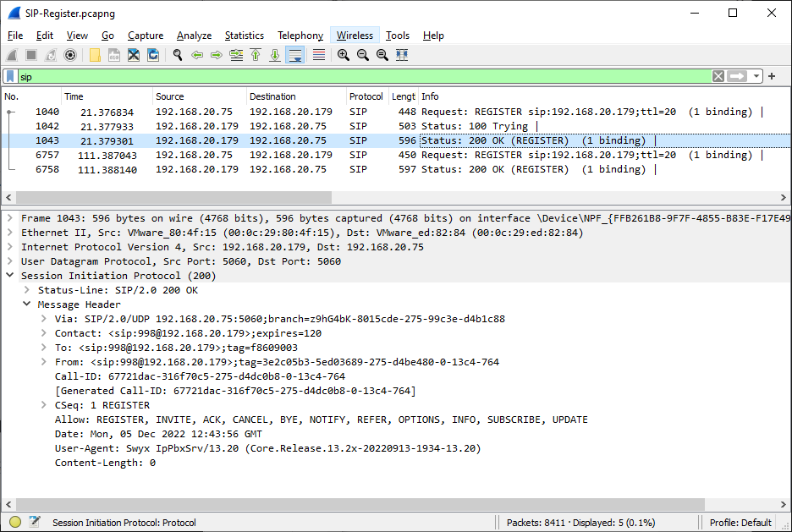
Task: Expand the Status-Line SIP/2.0 200 OK
Action: (27, 290)
